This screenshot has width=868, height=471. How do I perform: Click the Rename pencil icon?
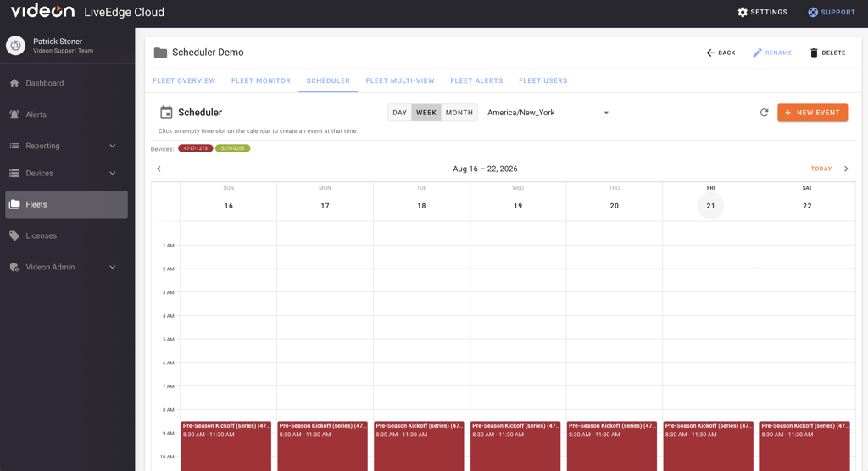tap(757, 53)
